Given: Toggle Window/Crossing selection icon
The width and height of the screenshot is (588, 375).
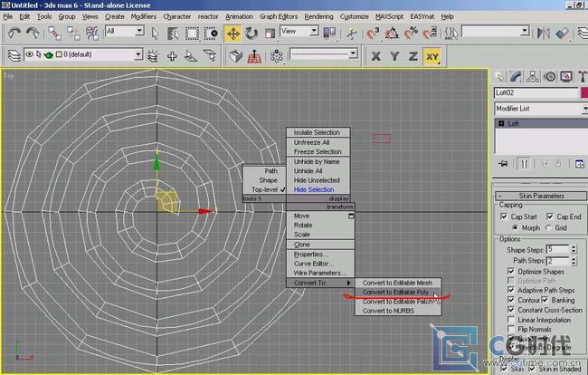Looking at the screenshot, I should point(211,34).
